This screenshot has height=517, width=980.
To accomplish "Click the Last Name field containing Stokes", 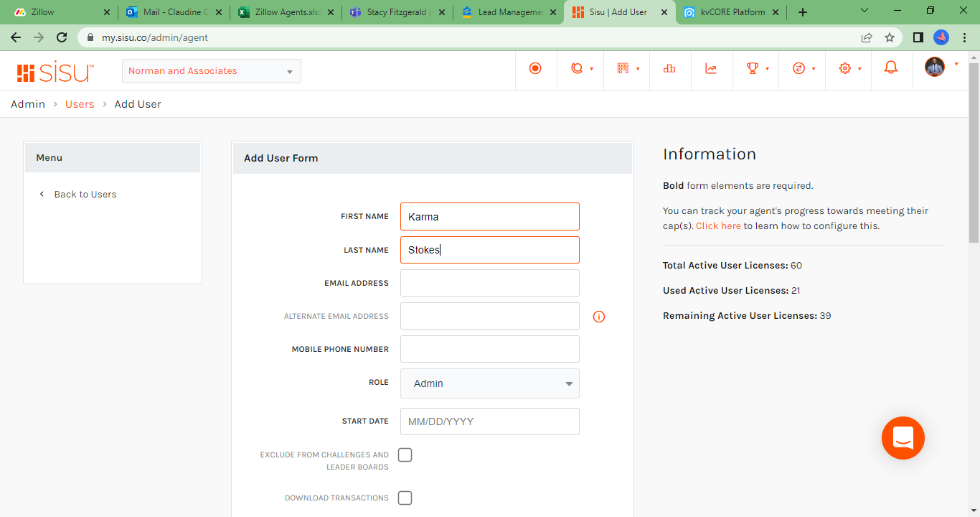I will pos(490,250).
